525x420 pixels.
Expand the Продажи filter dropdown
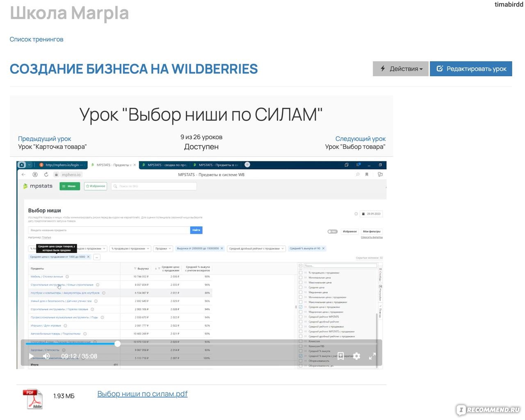pos(163,248)
